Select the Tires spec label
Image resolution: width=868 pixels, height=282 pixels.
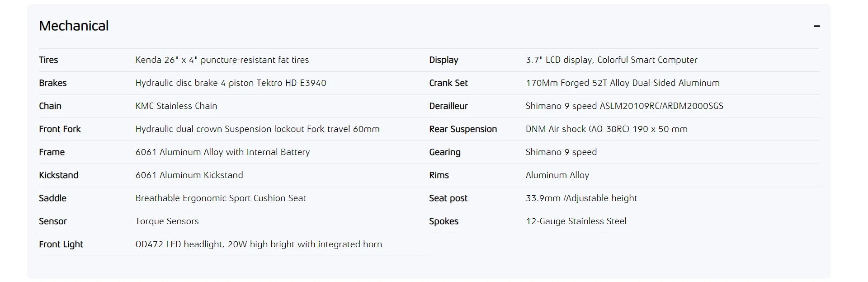coord(48,60)
